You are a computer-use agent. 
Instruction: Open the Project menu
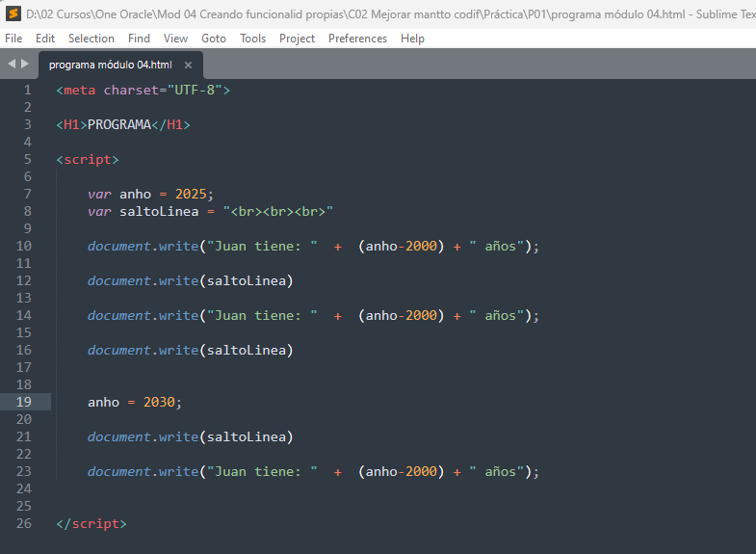pyautogui.click(x=297, y=39)
